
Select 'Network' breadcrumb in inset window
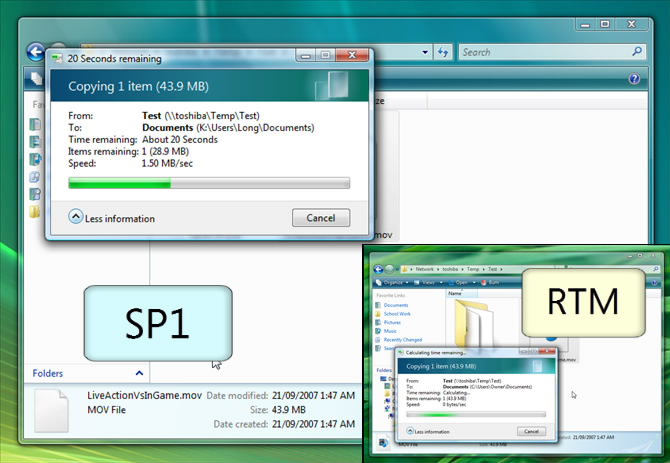pos(424,269)
